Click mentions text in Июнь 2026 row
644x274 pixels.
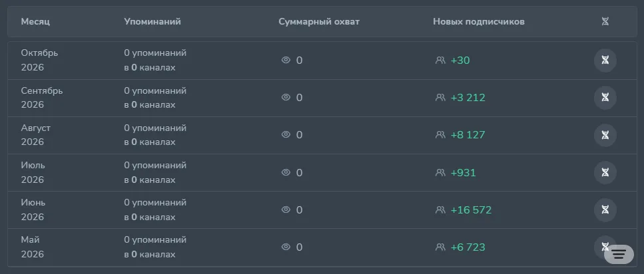(x=155, y=209)
